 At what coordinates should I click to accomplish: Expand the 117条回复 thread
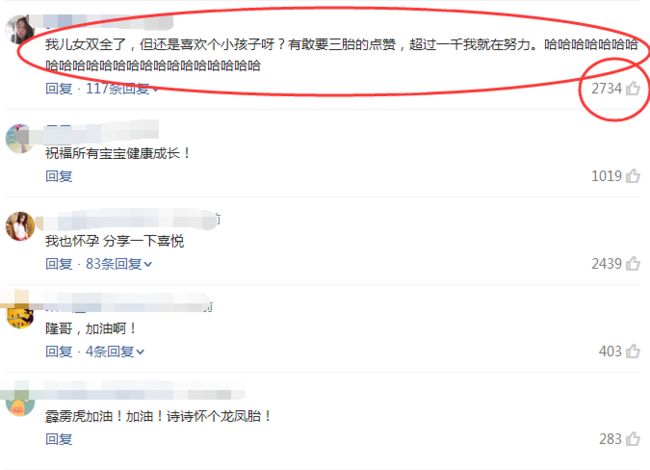122,88
